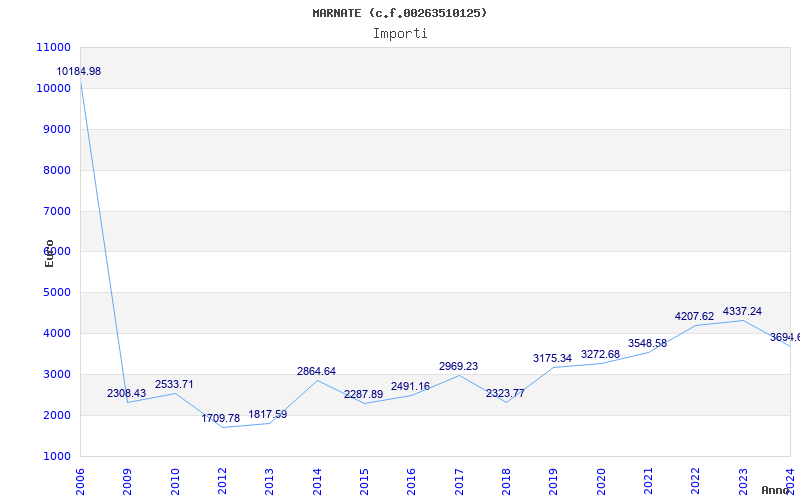This screenshot has height=500, width=800.
Task: Click the 2010 x-axis year label
Action: [x=174, y=482]
